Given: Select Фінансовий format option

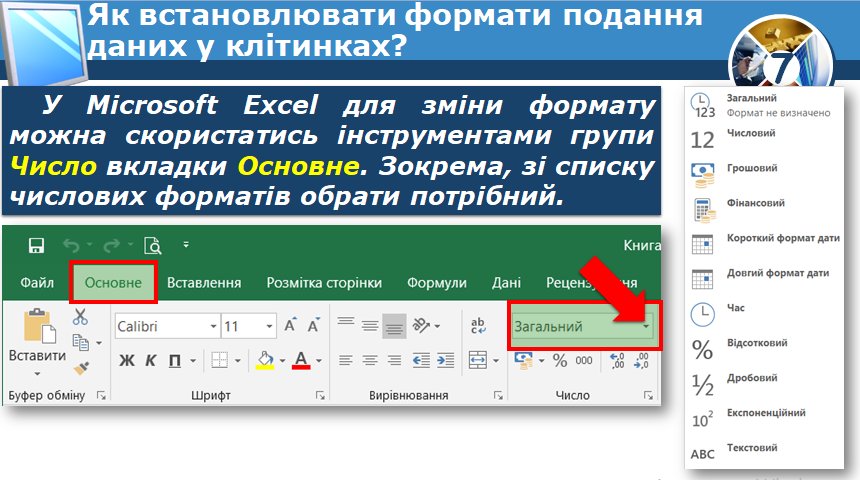Looking at the screenshot, I should pyautogui.click(x=764, y=210).
